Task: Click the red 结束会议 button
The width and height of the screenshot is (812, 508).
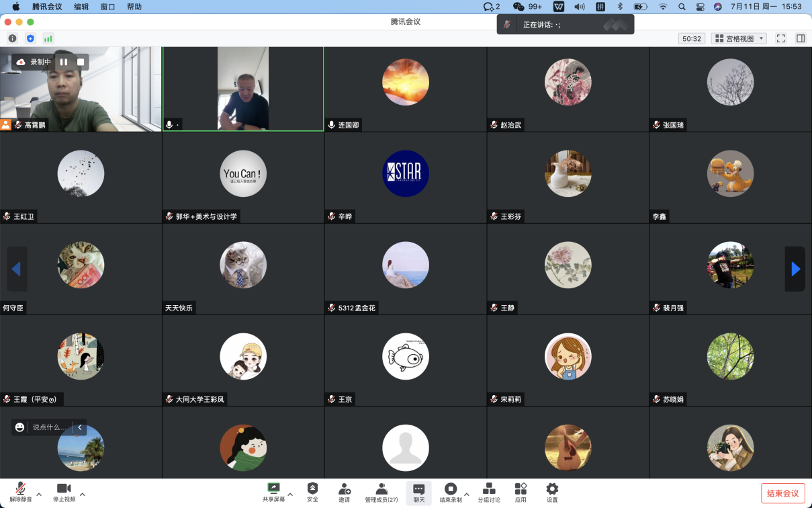Action: point(782,493)
